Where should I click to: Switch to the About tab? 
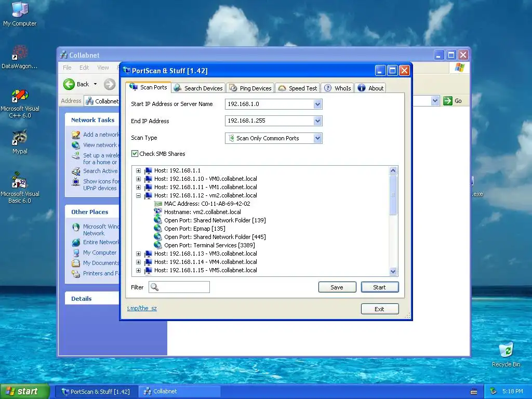point(370,88)
